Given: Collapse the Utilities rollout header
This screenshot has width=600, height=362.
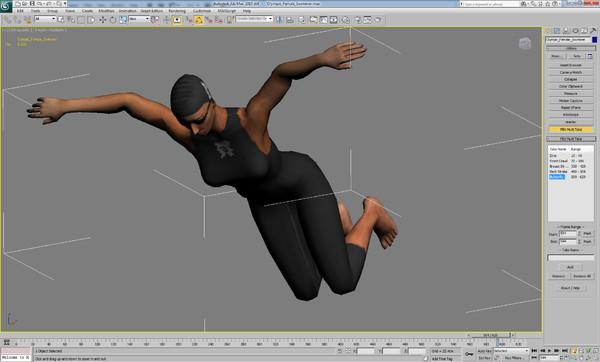Looking at the screenshot, I should [571, 48].
